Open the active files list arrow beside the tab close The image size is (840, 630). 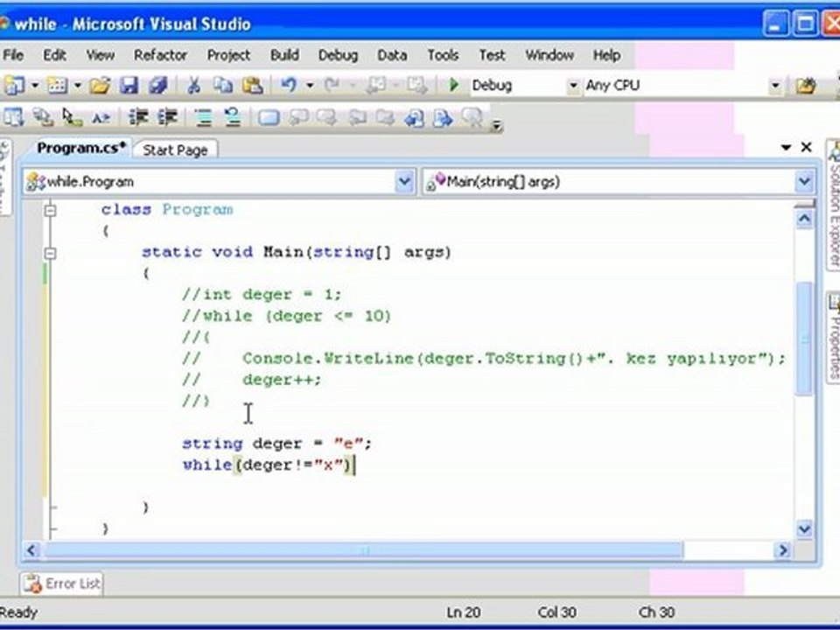pyautogui.click(x=786, y=147)
